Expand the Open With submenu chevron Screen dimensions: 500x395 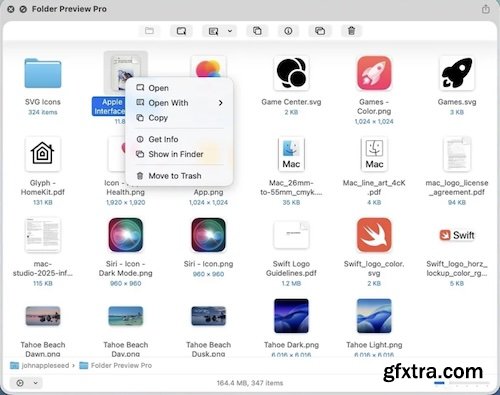tap(221, 103)
